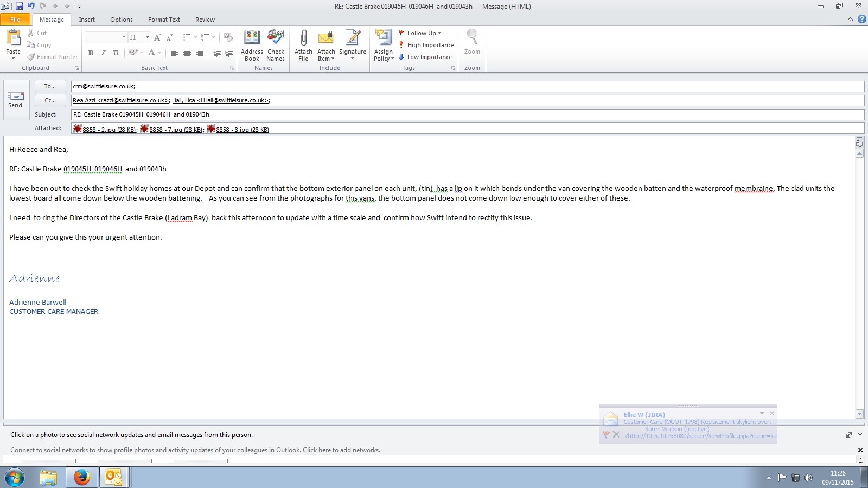Open the font name dropdown

click(x=124, y=37)
